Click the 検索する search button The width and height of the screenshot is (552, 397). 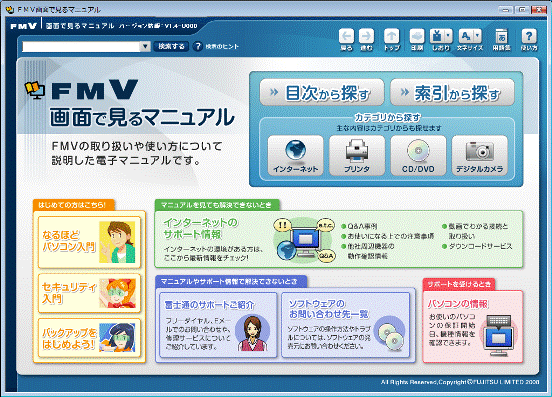point(171,46)
